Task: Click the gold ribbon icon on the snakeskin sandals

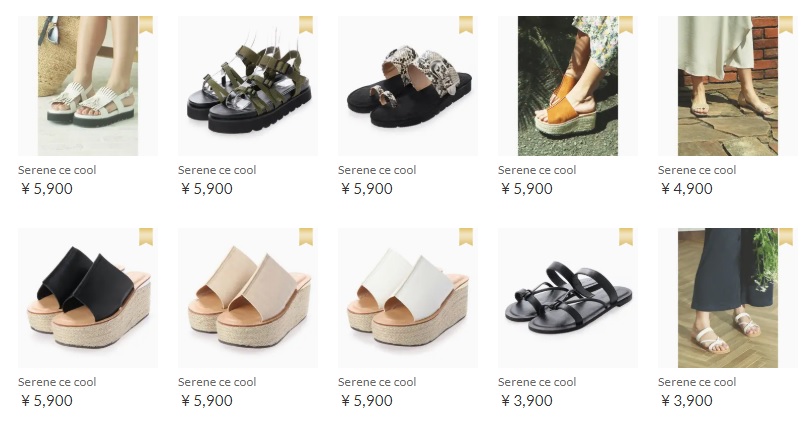Action: pos(465,25)
